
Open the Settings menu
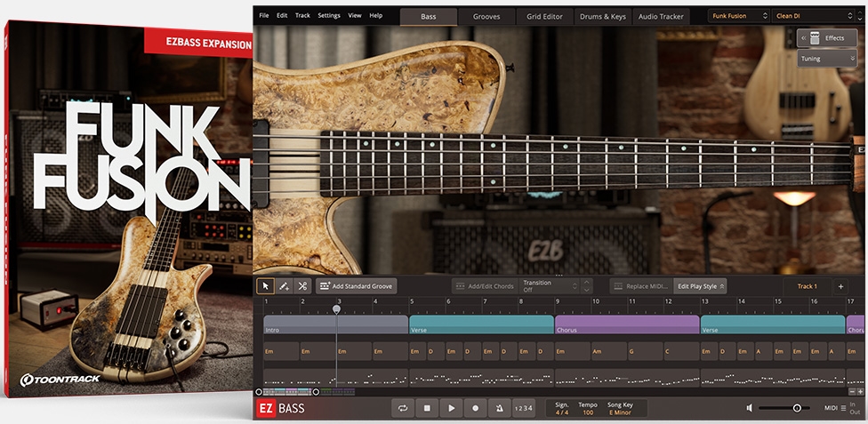click(329, 15)
